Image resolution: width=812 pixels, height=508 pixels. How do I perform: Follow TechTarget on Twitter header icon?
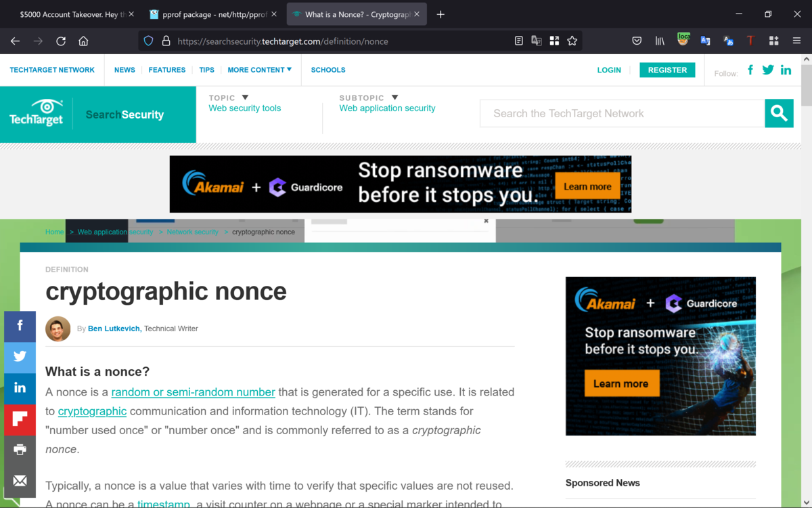point(768,70)
